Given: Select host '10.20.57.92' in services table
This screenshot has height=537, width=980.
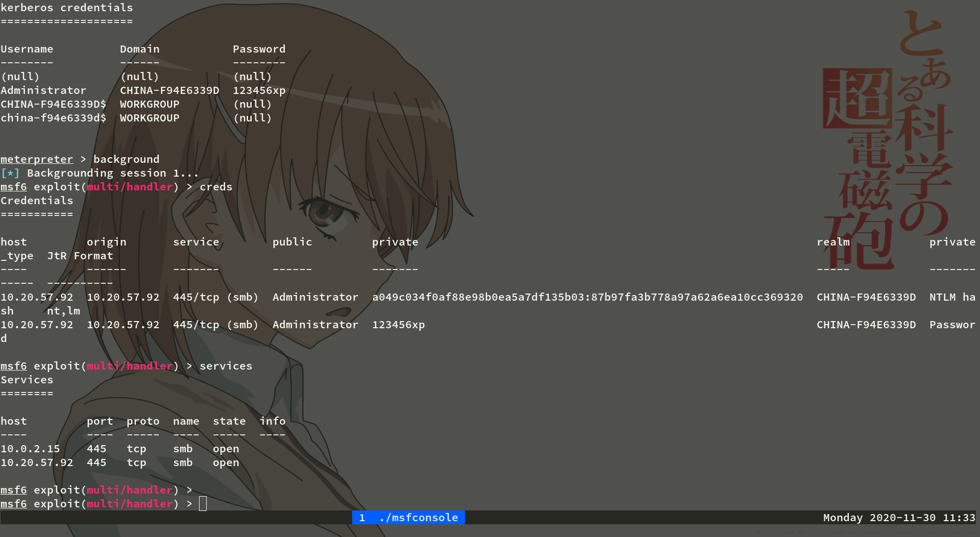Looking at the screenshot, I should (x=37, y=462).
